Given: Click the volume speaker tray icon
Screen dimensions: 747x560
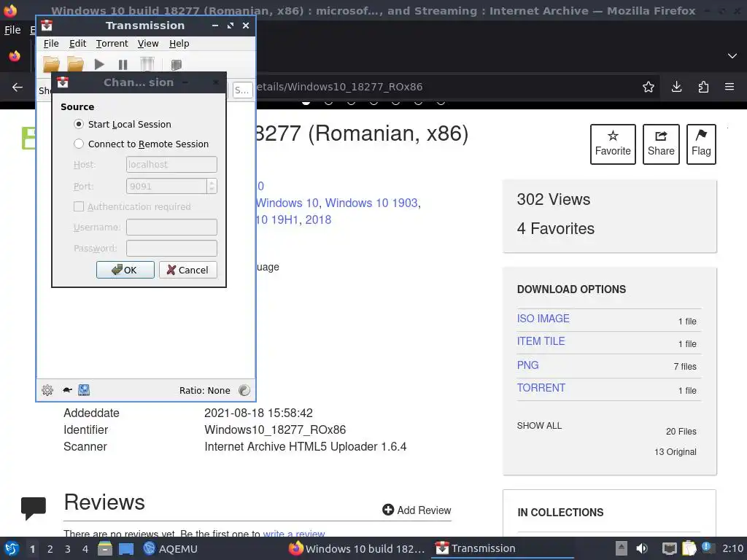Looking at the screenshot, I should (642, 548).
